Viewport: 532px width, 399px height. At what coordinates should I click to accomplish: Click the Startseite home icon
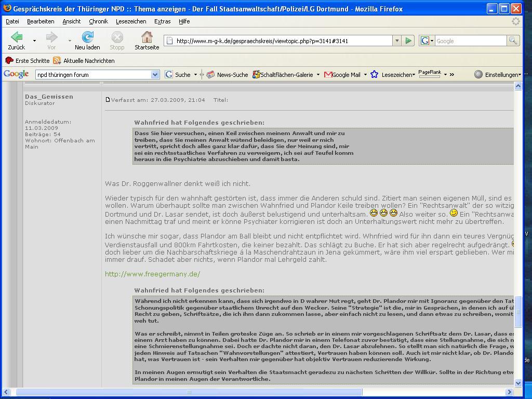pyautogui.click(x=147, y=37)
